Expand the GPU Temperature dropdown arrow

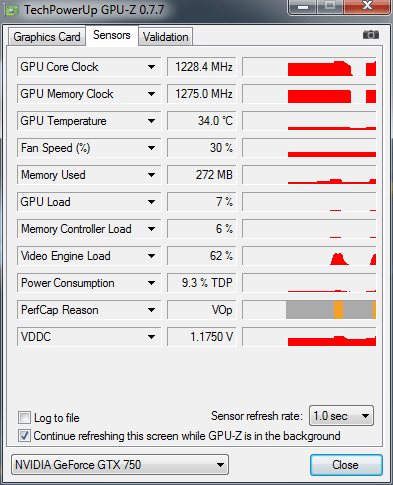click(x=151, y=121)
